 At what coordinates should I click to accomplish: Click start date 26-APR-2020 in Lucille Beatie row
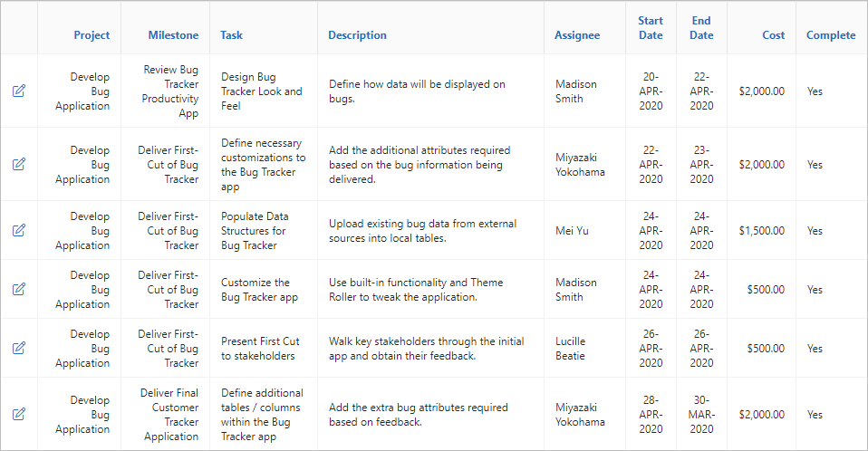pos(651,349)
